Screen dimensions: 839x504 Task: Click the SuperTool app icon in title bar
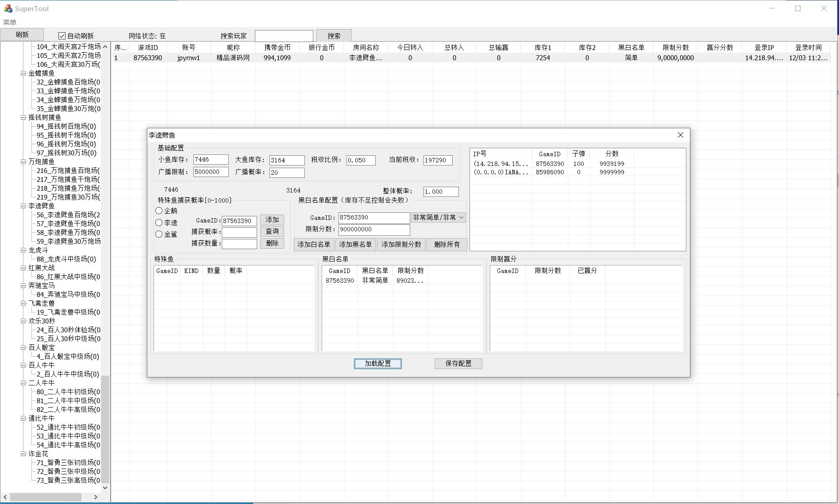point(8,8)
